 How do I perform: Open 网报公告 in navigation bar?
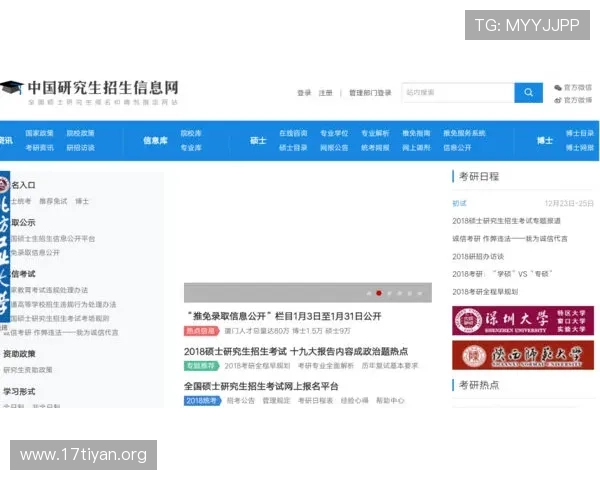pos(334,148)
